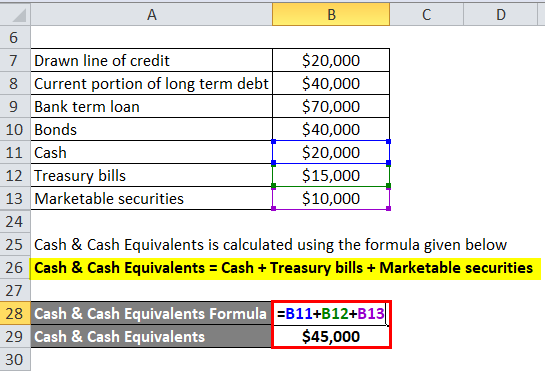Select row 12 header
545x371 pixels.
click(x=15, y=175)
